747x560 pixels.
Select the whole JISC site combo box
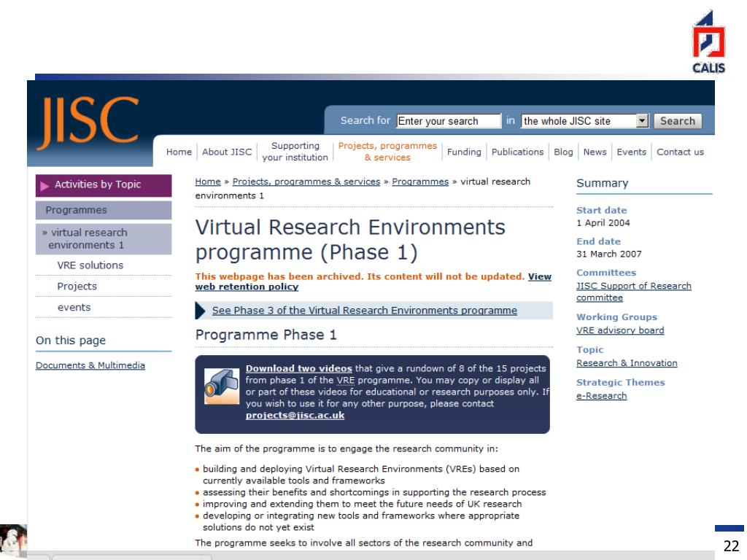tap(584, 121)
